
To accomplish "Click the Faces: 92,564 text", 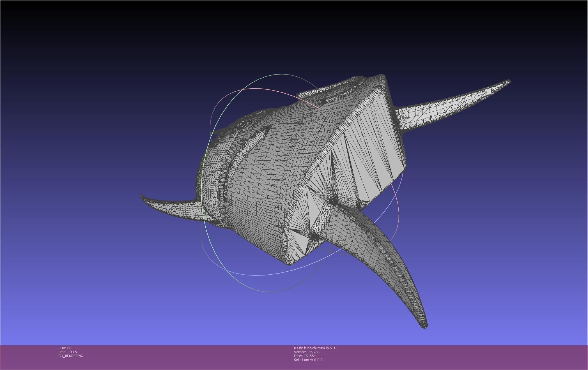I will [x=305, y=356].
